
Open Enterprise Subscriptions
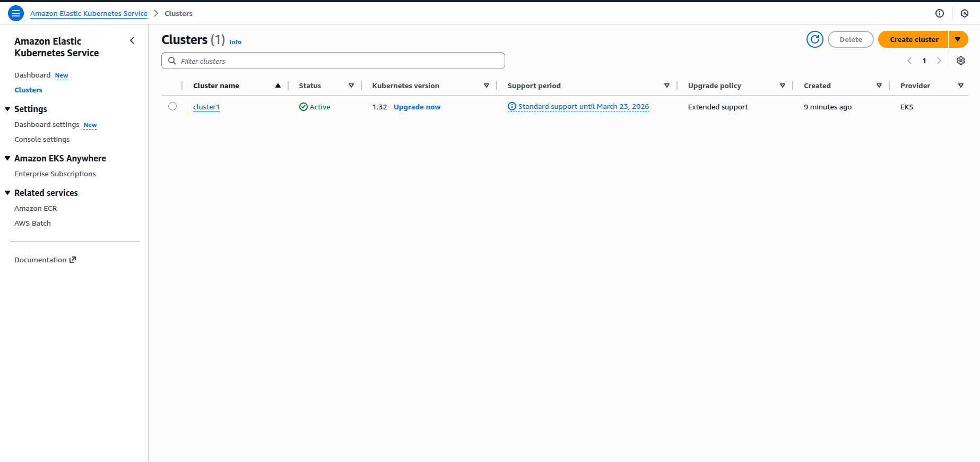55,174
